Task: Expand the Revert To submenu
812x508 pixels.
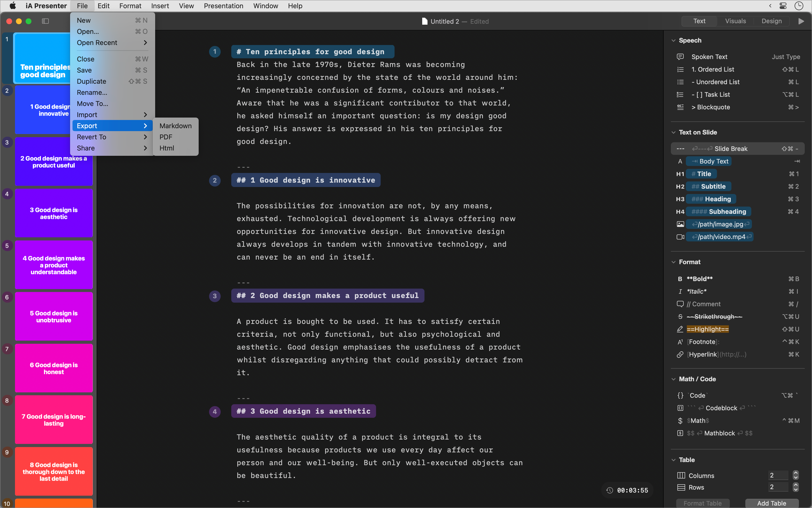Action: pos(112,137)
